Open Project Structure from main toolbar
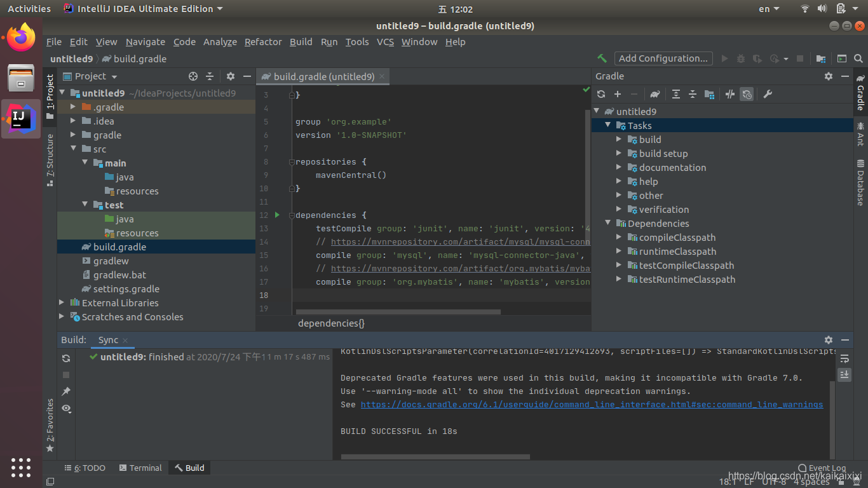Image resolution: width=868 pixels, height=488 pixels. click(x=821, y=58)
